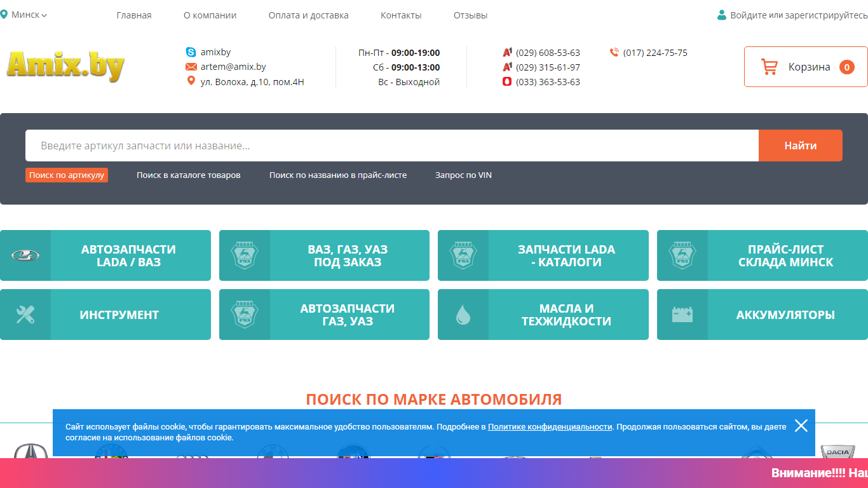868x488 pixels.
Task: Click the address pin icon
Action: click(191, 81)
